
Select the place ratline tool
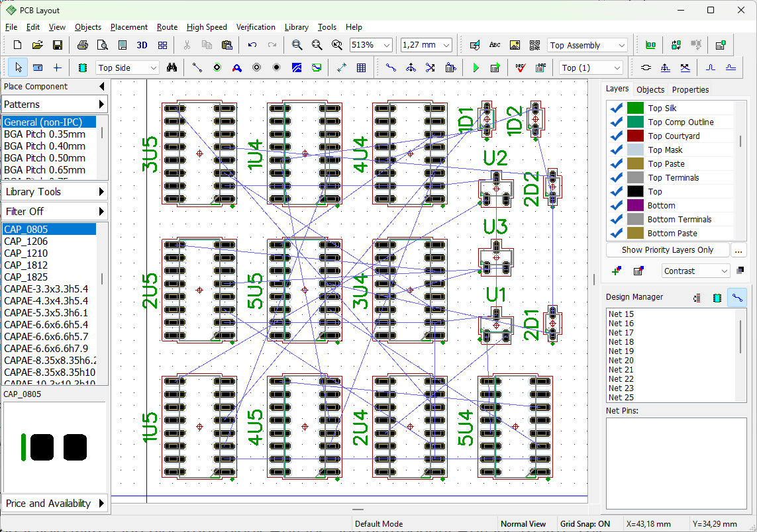(x=197, y=67)
